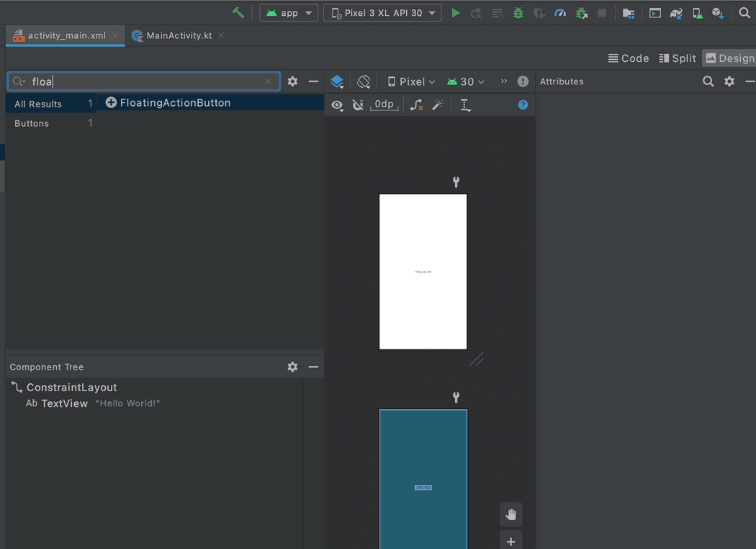Switch to the MainActivity.kt tab
The width and height of the screenshot is (756, 549).
pyautogui.click(x=179, y=35)
